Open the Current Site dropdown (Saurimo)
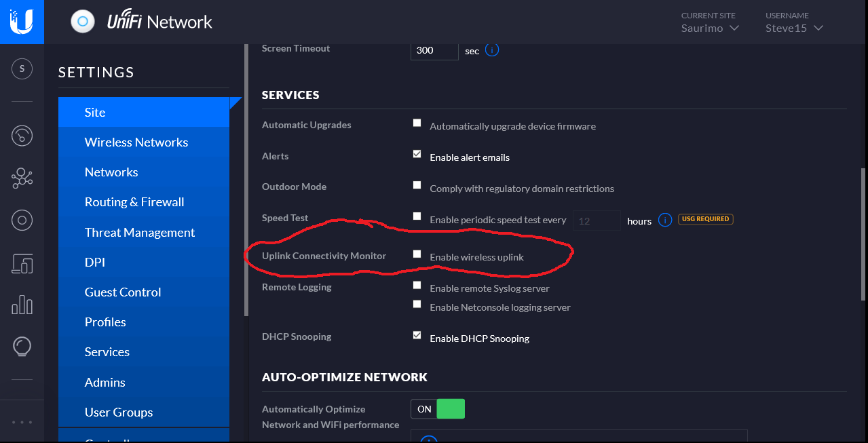This screenshot has height=443, width=868. tap(710, 28)
